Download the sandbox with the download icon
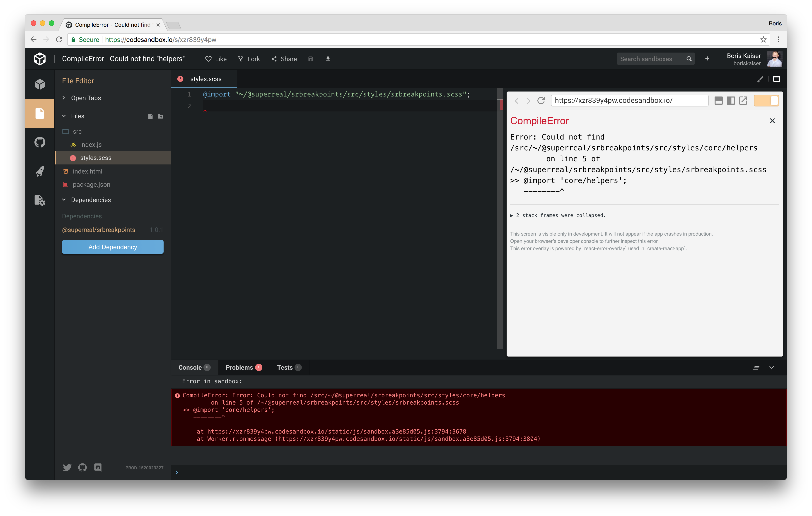The height and width of the screenshot is (516, 812). [x=328, y=59]
